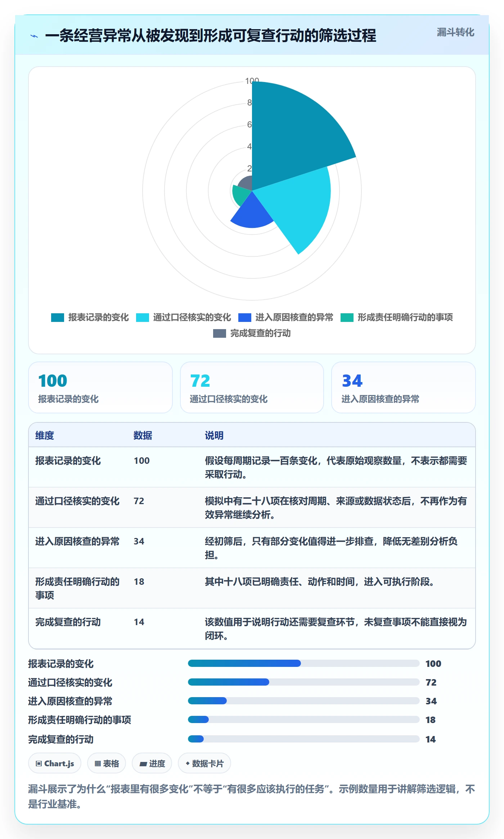Click the 说明 column header
The height and width of the screenshot is (839, 504).
pyautogui.click(x=214, y=435)
